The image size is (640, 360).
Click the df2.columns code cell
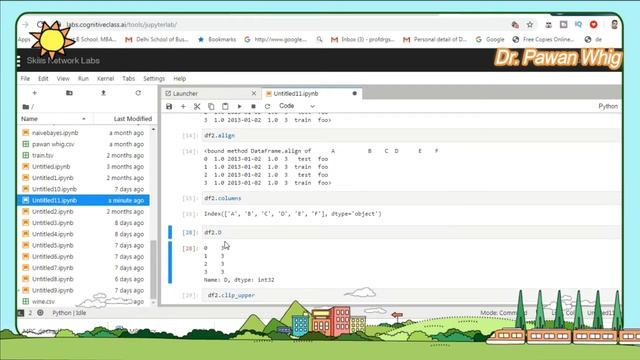tap(410, 198)
